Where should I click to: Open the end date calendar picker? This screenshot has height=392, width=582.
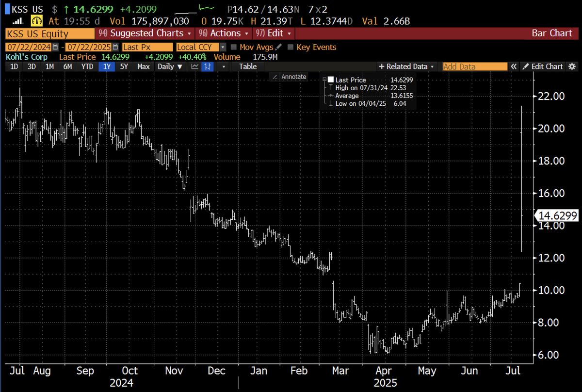(x=115, y=48)
